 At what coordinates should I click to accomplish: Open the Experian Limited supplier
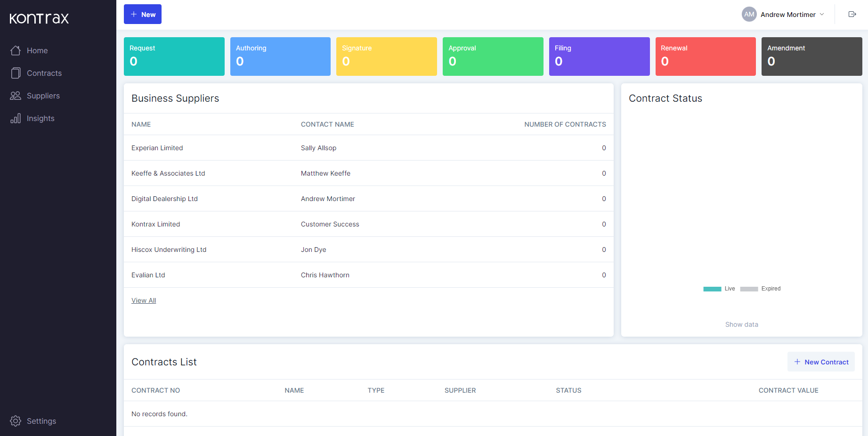click(157, 148)
